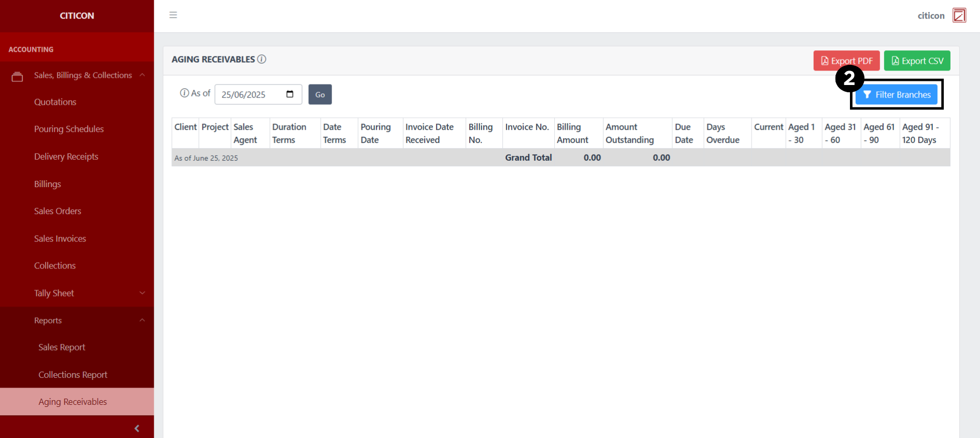The width and height of the screenshot is (980, 438).
Task: Open Filter Branches button
Action: [x=897, y=94]
